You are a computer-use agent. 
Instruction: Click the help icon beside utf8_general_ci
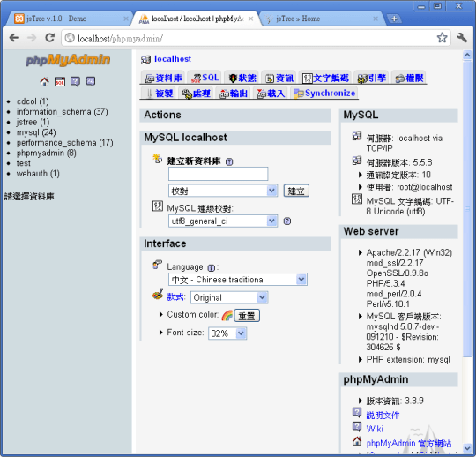(x=286, y=221)
